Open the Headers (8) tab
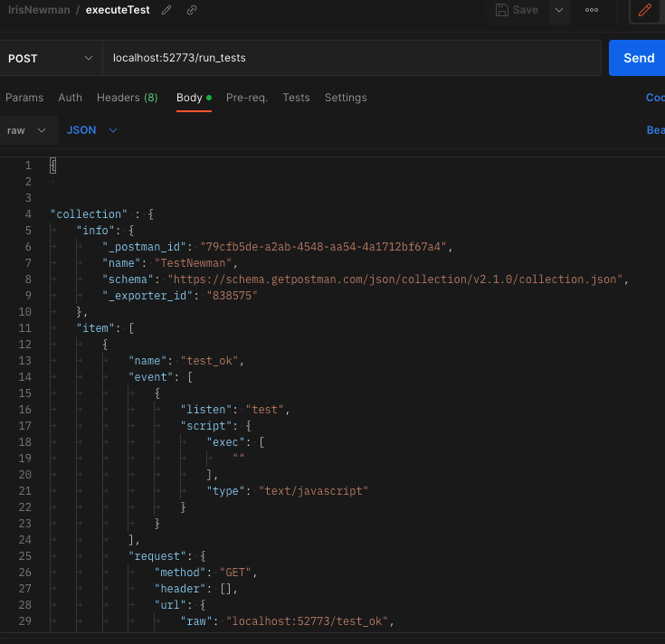Image resolution: width=665 pixels, height=644 pixels. point(127,98)
